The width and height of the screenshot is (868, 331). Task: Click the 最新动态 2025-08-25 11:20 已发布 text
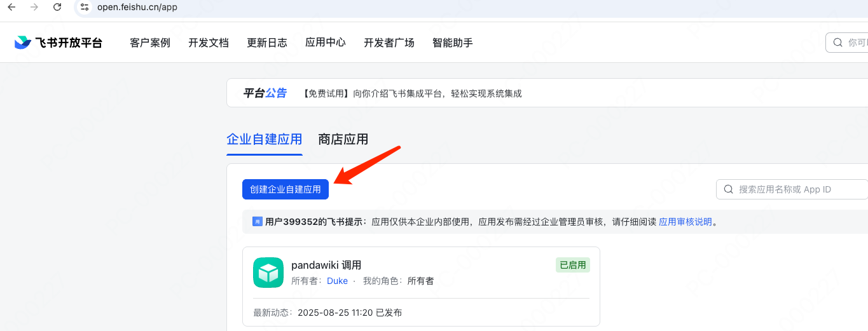point(327,313)
